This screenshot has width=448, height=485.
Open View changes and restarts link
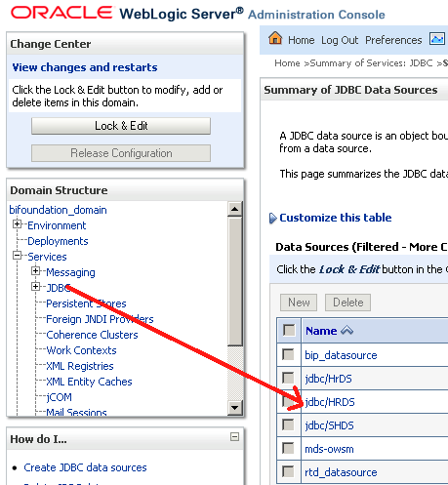[85, 67]
